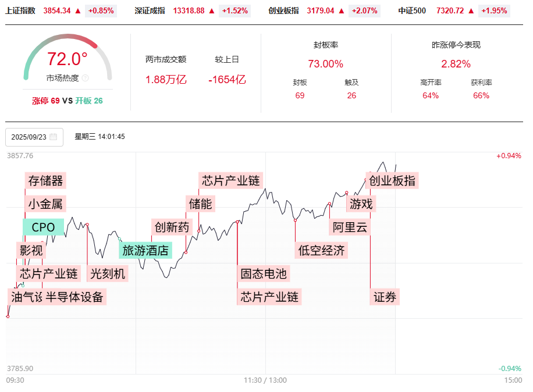Click the 上证指数 +0.85% change badge

coord(101,10)
